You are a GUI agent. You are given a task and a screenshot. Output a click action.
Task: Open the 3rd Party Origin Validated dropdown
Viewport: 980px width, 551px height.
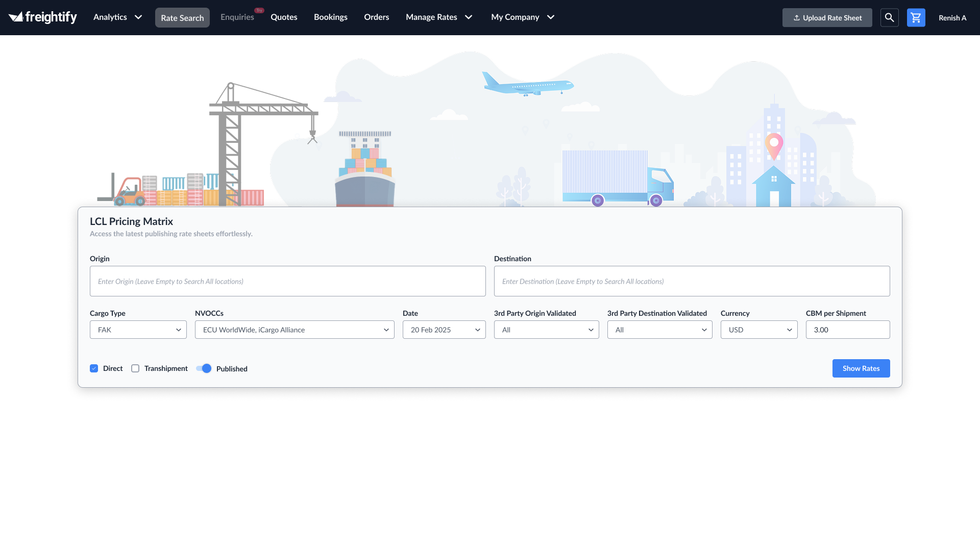(x=546, y=330)
